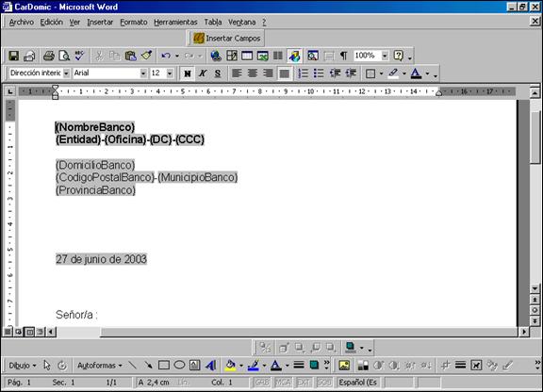543x392 pixels.
Task: Select the Format Painter brush
Action: (146, 56)
